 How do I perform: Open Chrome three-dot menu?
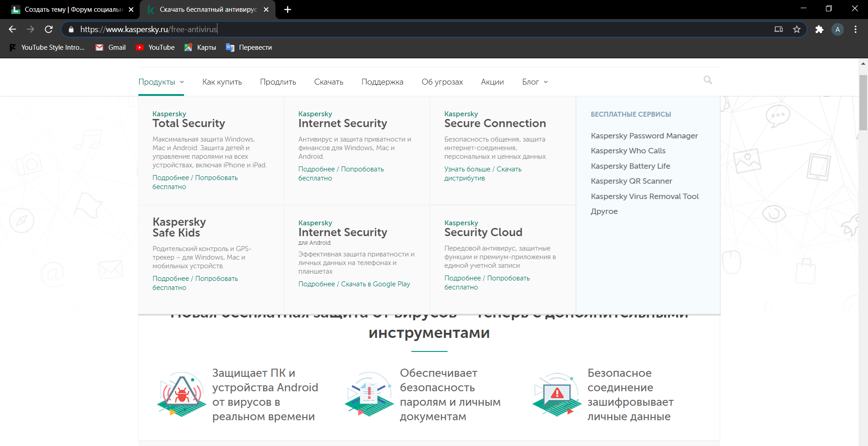pyautogui.click(x=855, y=29)
